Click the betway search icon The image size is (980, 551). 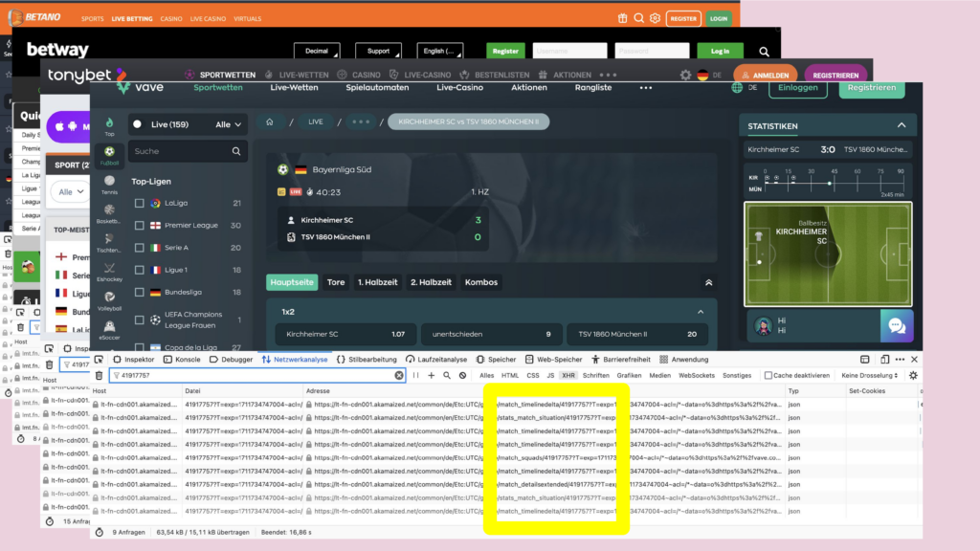click(764, 52)
